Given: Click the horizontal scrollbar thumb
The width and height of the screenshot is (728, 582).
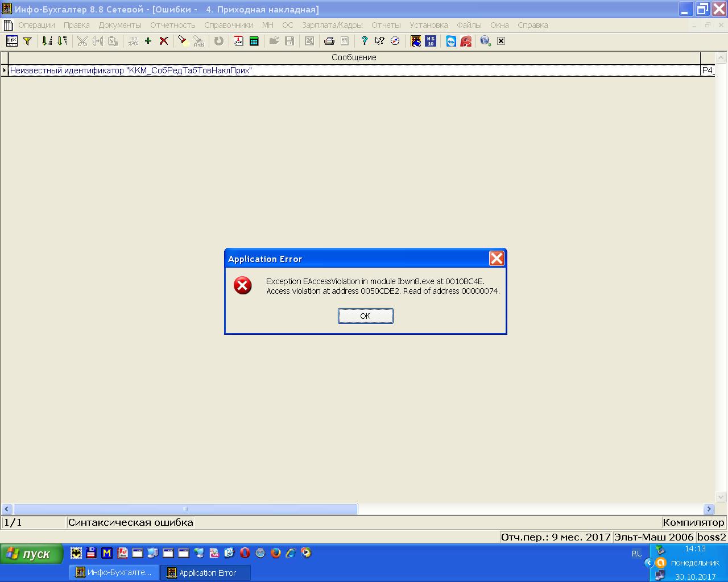Looking at the screenshot, I should click(x=185, y=509).
